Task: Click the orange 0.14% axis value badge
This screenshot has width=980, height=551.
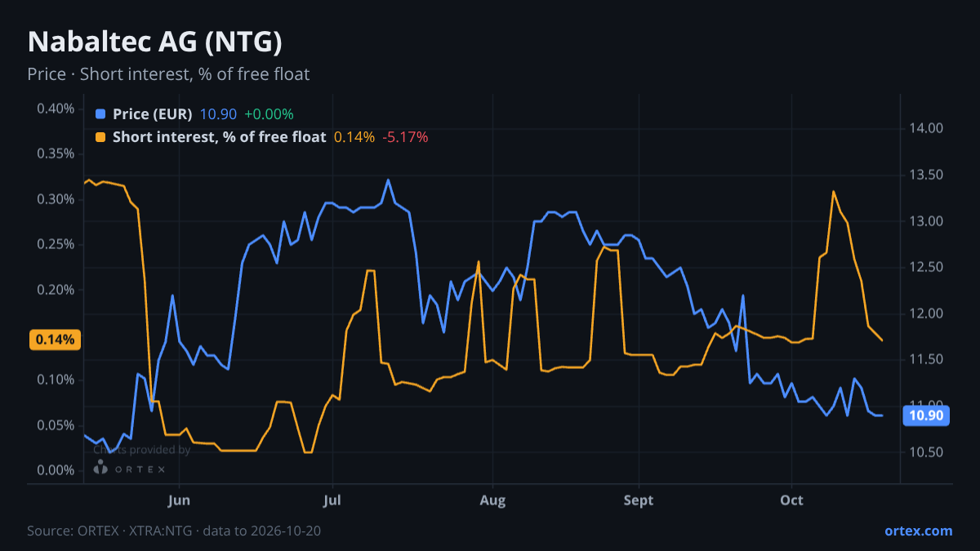Action: (x=55, y=340)
